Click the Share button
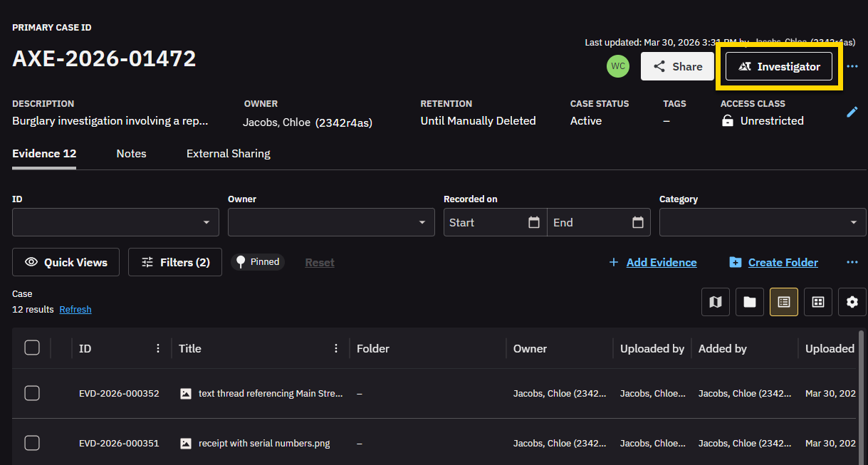The image size is (868, 465). point(677,66)
